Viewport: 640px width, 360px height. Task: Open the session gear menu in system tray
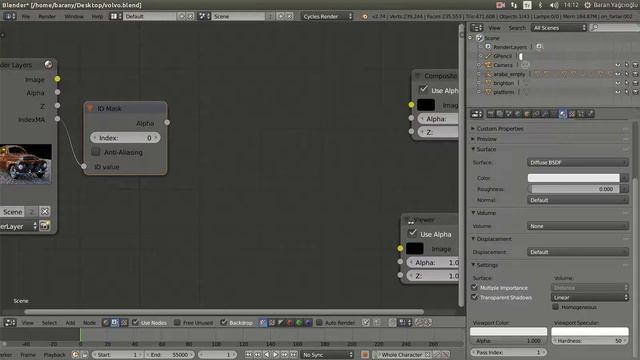(587, 5)
